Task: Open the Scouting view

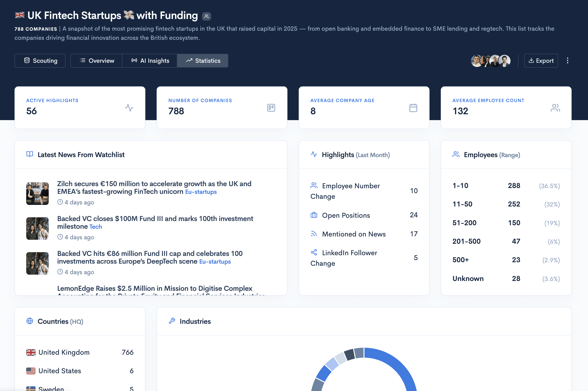Action: [40, 61]
